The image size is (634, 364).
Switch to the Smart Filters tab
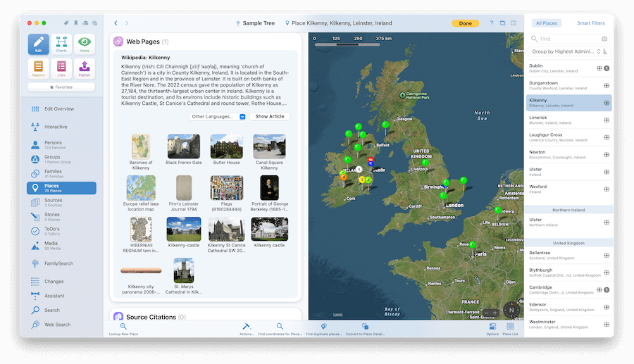590,23
